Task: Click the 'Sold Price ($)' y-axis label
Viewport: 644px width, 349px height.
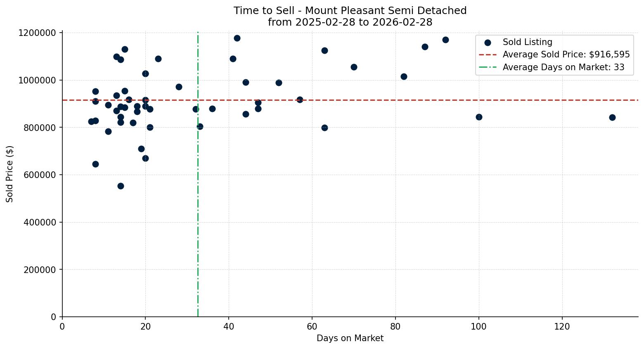Action: [10, 174]
